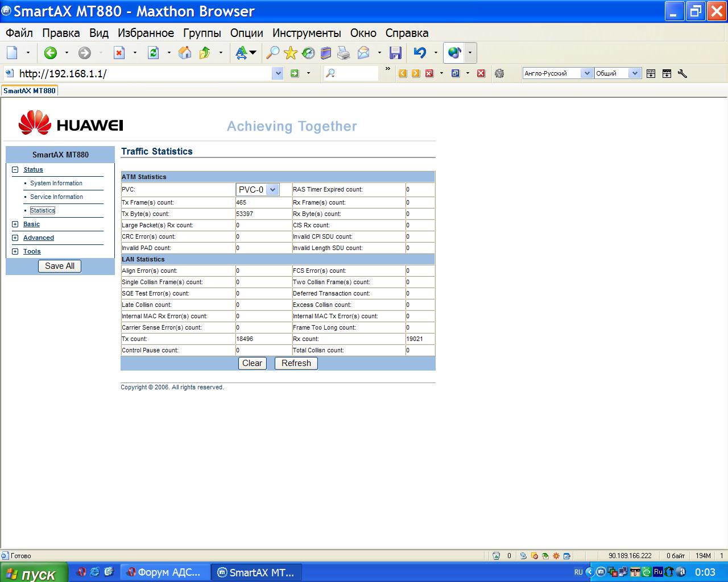Click the Tx count value 18496
The image size is (728, 582).
(245, 339)
